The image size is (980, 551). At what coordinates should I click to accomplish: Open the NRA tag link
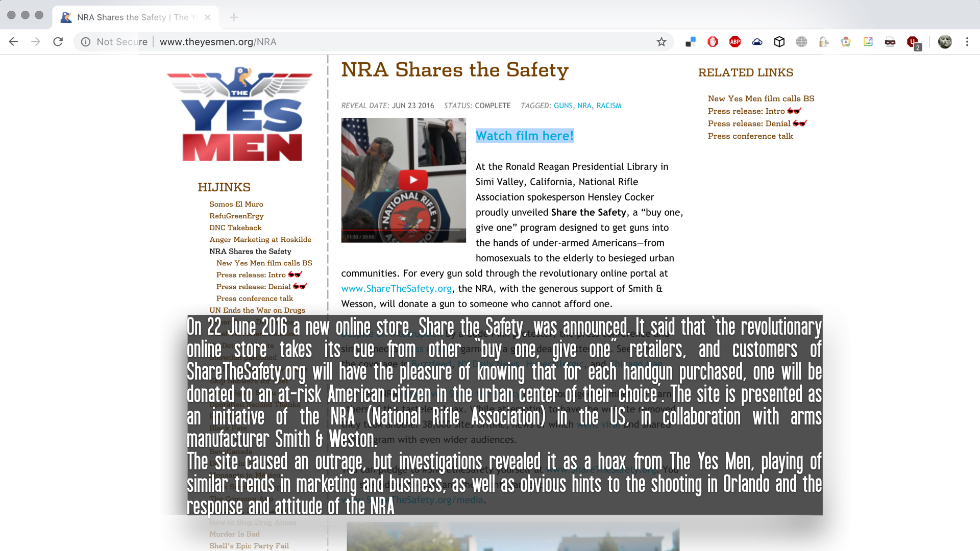(584, 106)
